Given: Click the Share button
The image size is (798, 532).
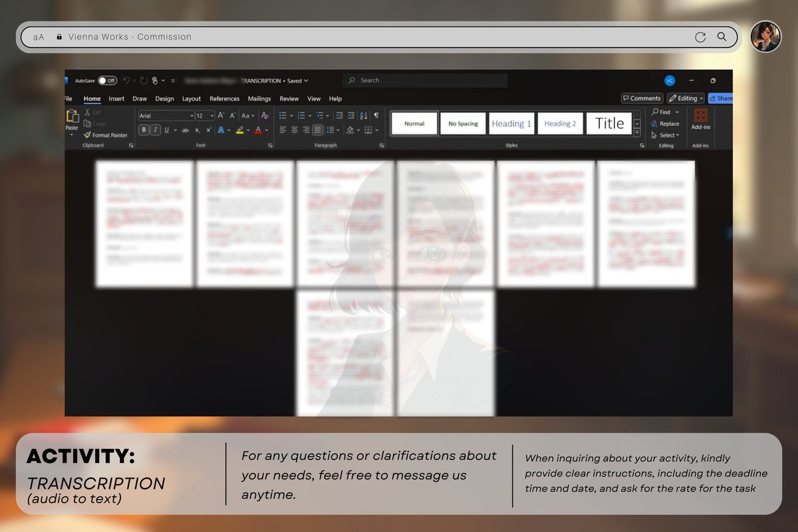Looking at the screenshot, I should click(x=720, y=98).
